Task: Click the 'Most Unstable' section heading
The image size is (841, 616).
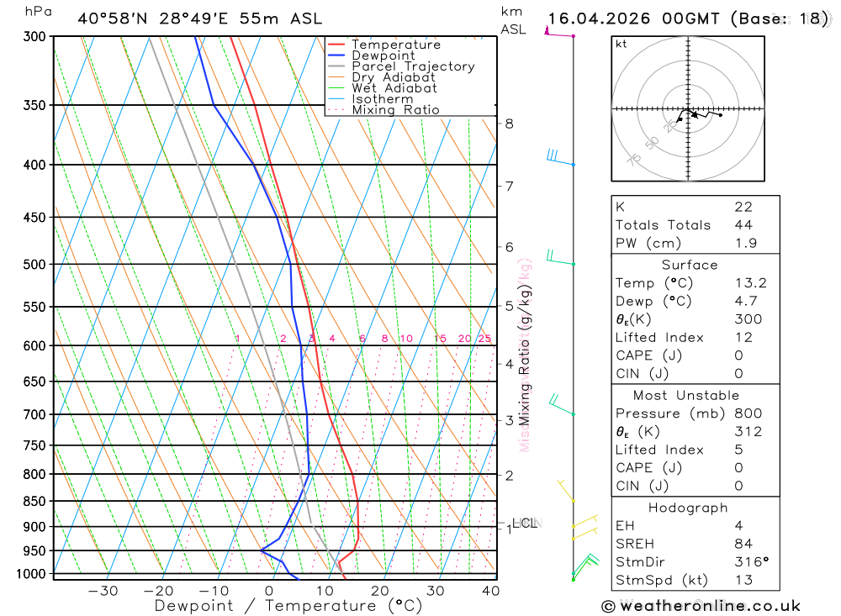Action: click(x=686, y=396)
